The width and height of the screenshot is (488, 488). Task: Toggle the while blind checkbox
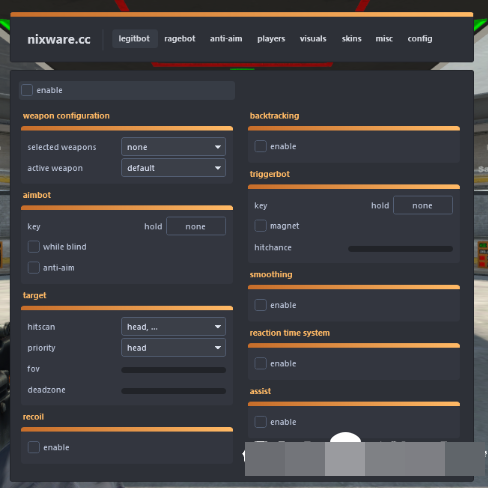click(x=34, y=247)
